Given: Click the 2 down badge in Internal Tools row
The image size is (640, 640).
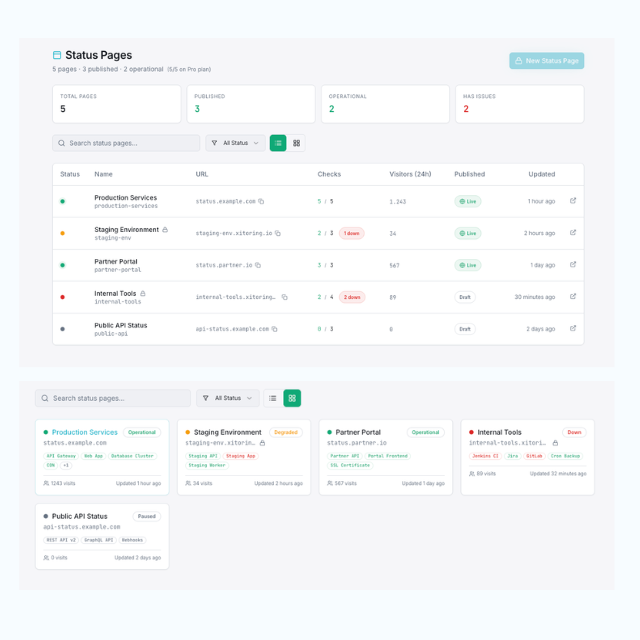Looking at the screenshot, I should tap(352, 297).
